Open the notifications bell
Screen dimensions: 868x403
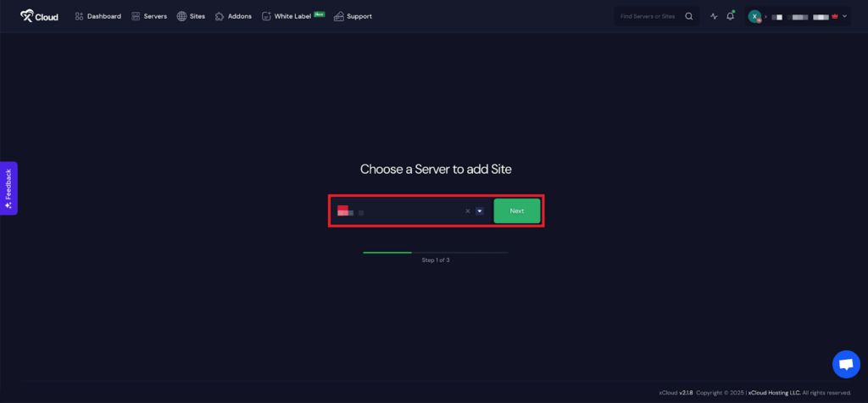[731, 16]
